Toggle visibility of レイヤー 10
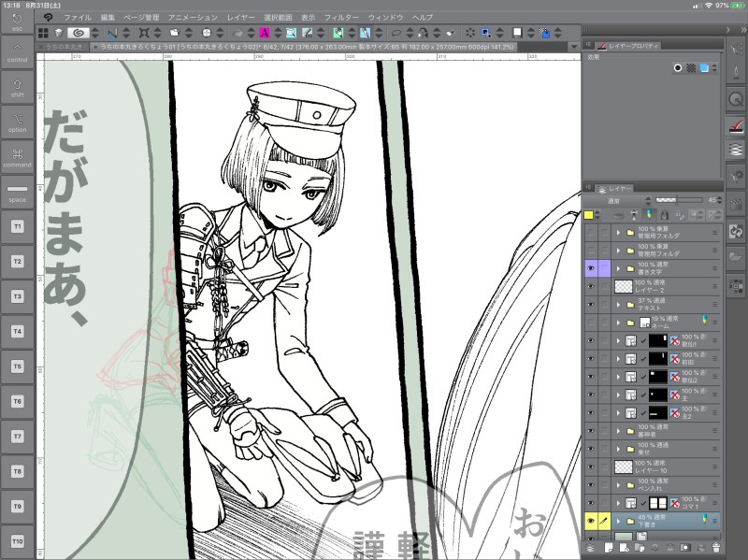Screen dimensions: 748x560 591,467
